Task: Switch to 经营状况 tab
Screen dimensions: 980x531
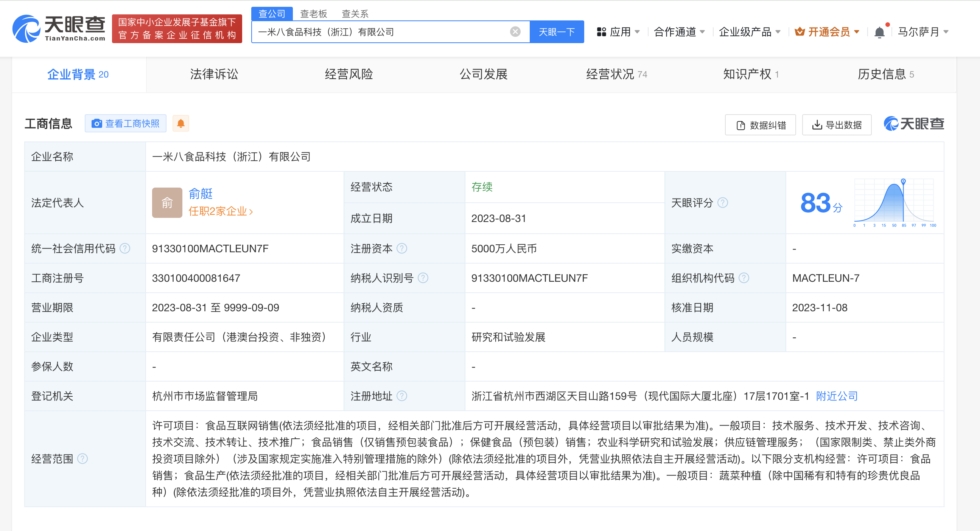Action: [x=617, y=75]
